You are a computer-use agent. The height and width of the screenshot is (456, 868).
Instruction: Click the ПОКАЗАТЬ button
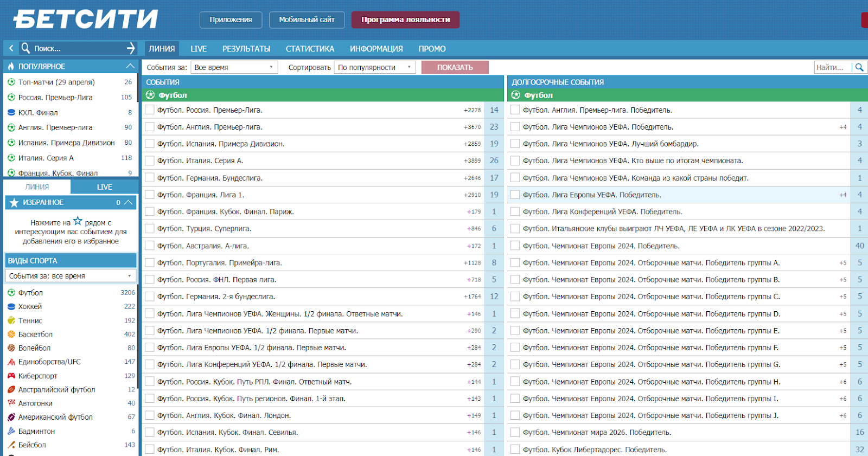pos(455,67)
